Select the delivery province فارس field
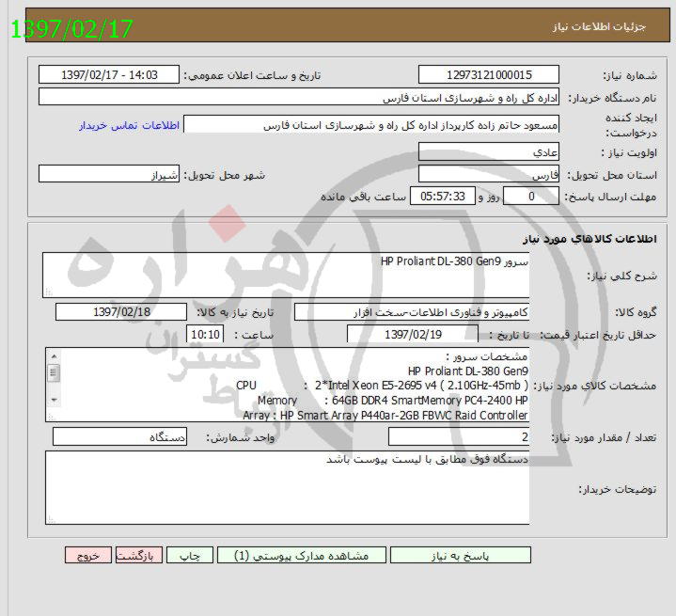Image resolution: width=676 pixels, height=616 pixels. click(x=489, y=175)
